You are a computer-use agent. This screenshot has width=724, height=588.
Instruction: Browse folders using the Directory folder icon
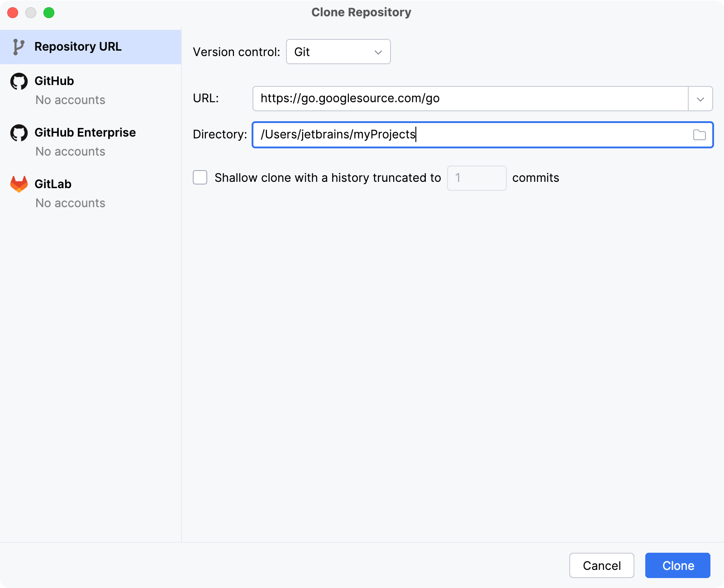[x=700, y=134]
